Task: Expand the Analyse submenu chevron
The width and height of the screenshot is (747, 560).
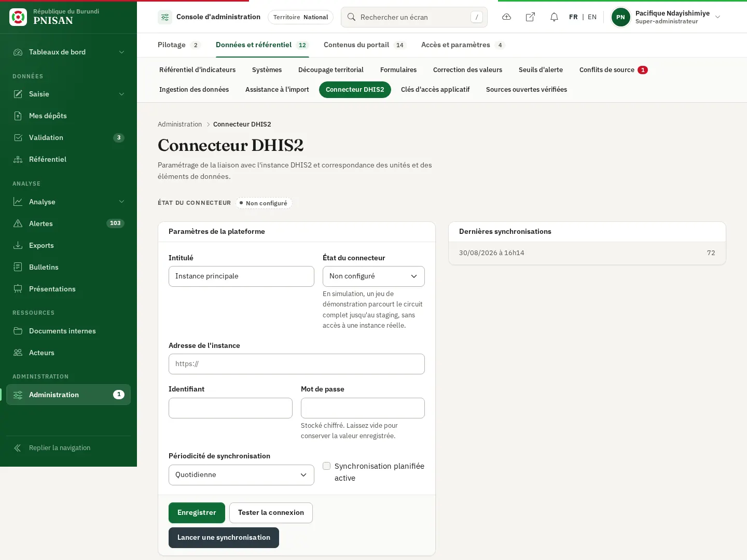Action: (121, 202)
